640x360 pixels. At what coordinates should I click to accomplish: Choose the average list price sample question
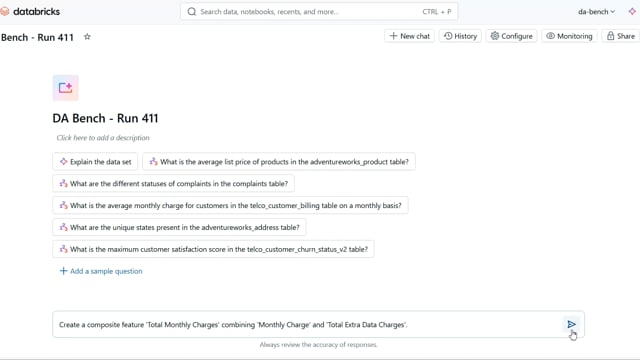(x=279, y=162)
